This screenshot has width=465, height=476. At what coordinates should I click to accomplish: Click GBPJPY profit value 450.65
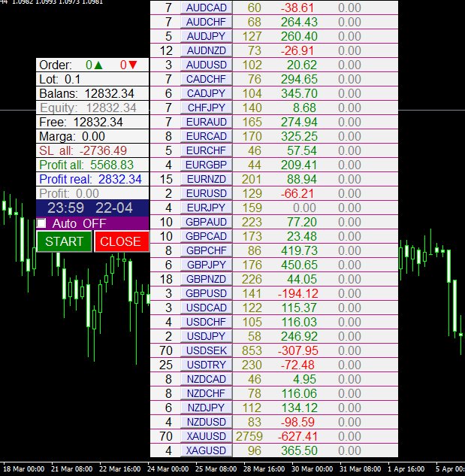(x=299, y=265)
